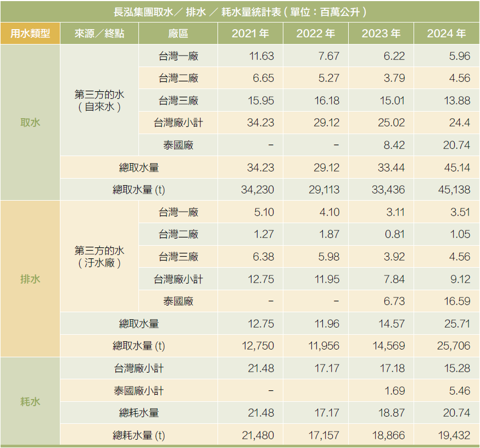
Task: Select the 總耗水量 (t) row label
Action: [139, 435]
